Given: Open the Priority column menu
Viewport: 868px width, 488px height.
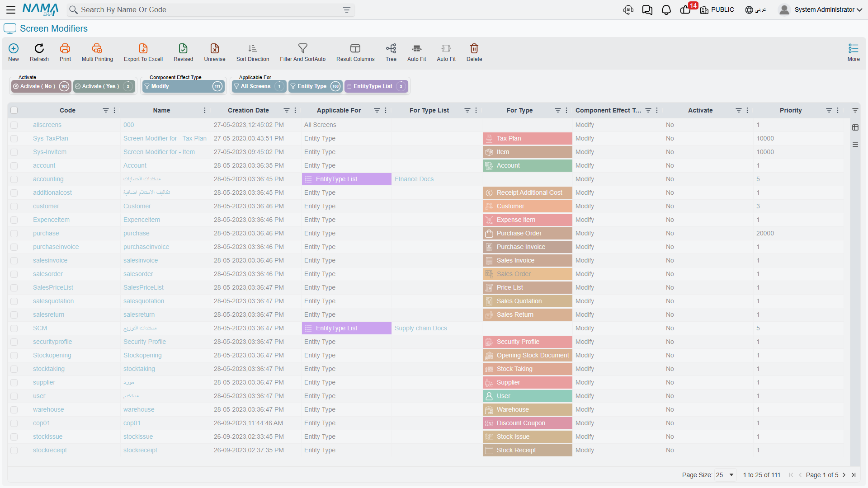Looking at the screenshot, I should pos(838,110).
